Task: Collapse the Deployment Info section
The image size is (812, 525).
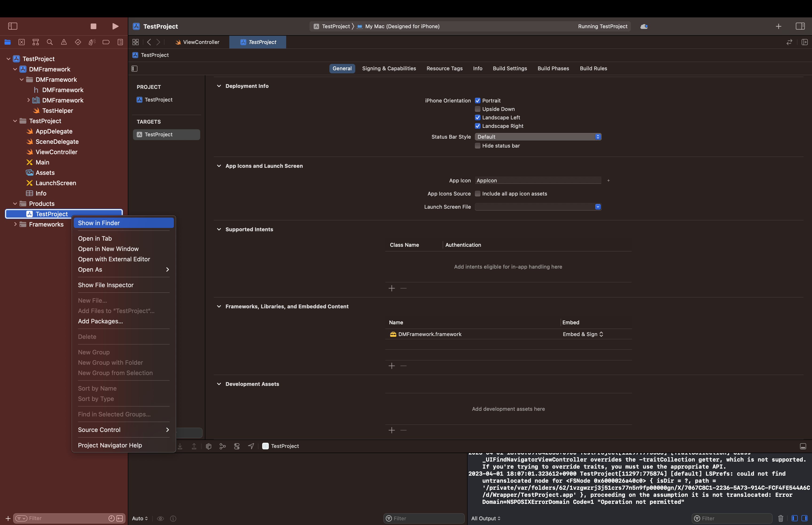Action: pos(219,86)
